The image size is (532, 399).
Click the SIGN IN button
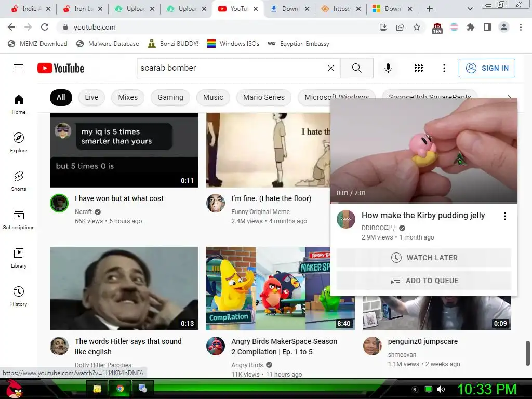pyautogui.click(x=487, y=68)
